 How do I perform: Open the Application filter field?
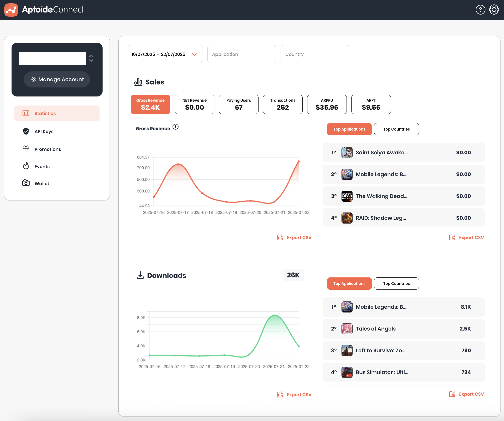coord(242,54)
